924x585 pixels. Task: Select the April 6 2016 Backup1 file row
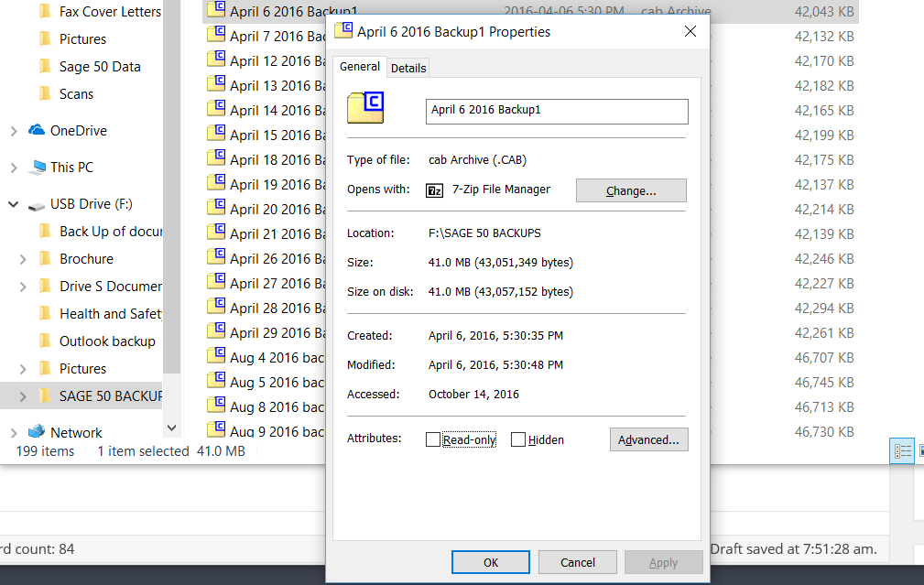pos(530,11)
